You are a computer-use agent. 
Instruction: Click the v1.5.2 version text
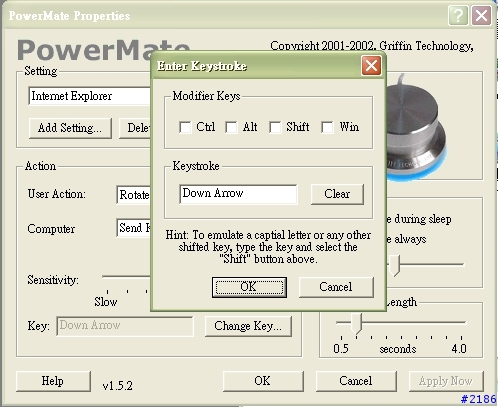[117, 386]
